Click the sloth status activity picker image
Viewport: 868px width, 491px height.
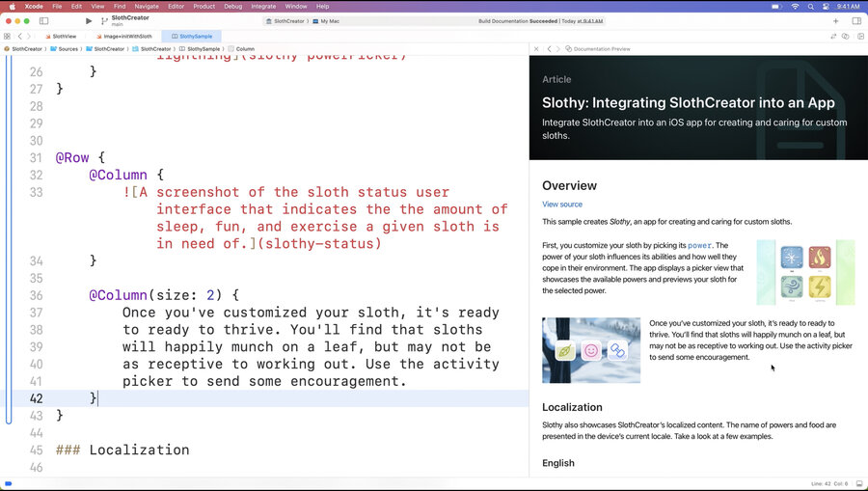(x=591, y=350)
